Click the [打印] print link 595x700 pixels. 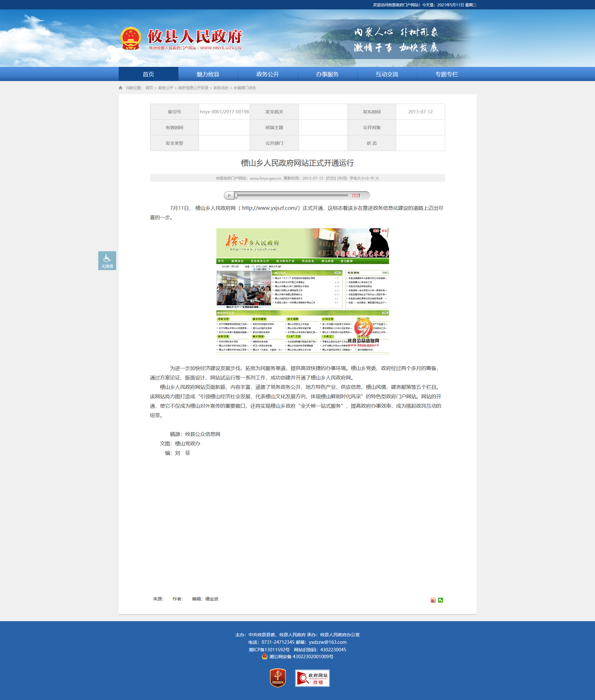click(x=331, y=178)
